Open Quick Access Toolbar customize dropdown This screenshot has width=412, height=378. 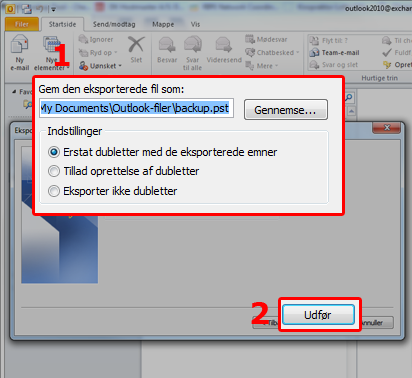[53, 9]
